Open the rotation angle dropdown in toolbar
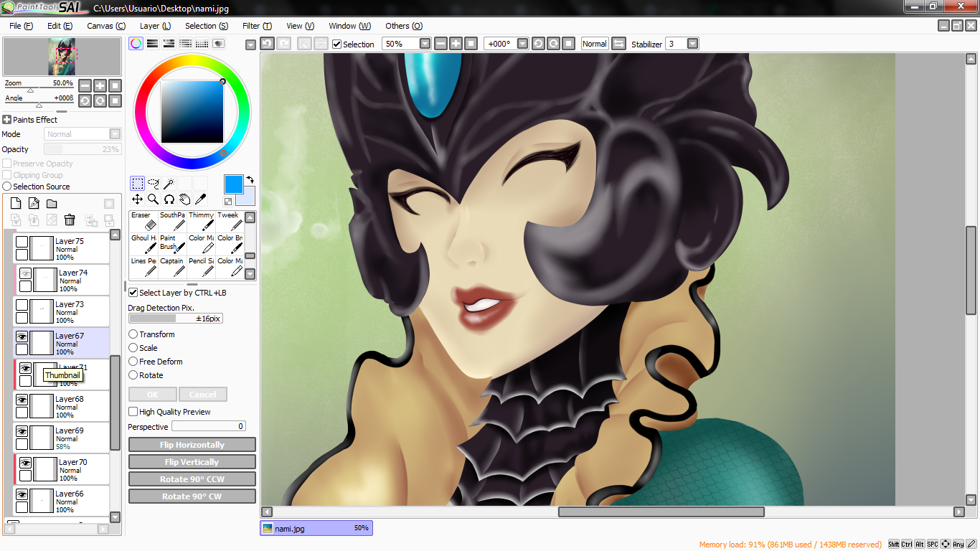The width and height of the screenshot is (980, 551). click(x=522, y=44)
